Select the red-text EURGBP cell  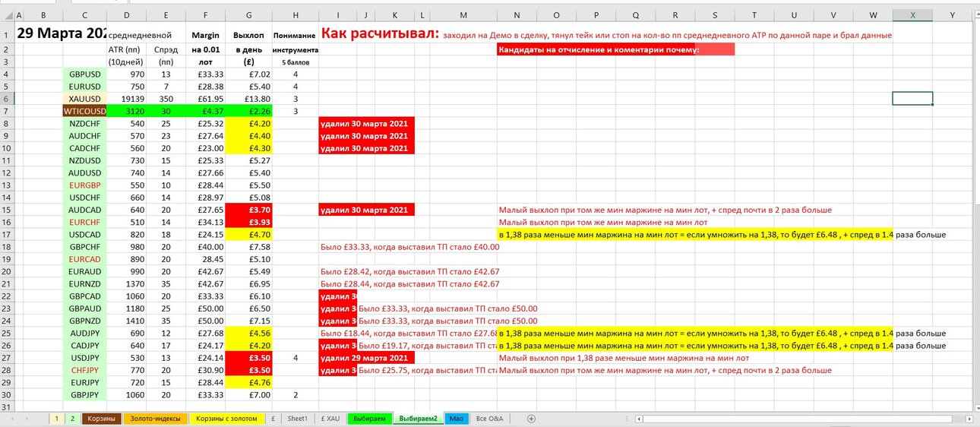pyautogui.click(x=85, y=185)
